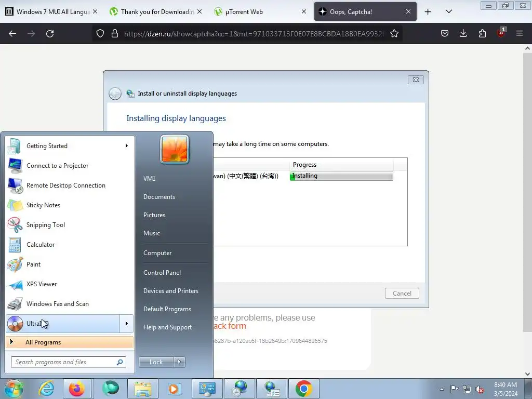Open the Snipping Tool
Screen dimensions: 532x399
pos(70,224)
